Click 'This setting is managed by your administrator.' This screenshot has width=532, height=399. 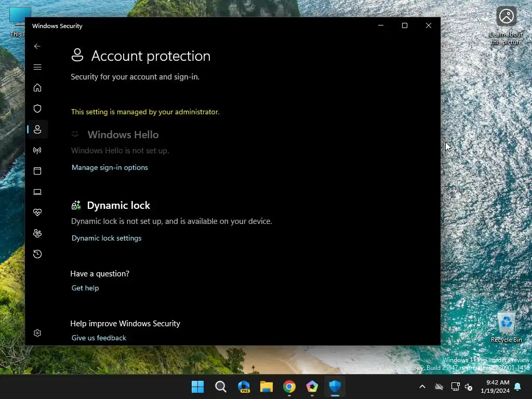[x=145, y=112]
